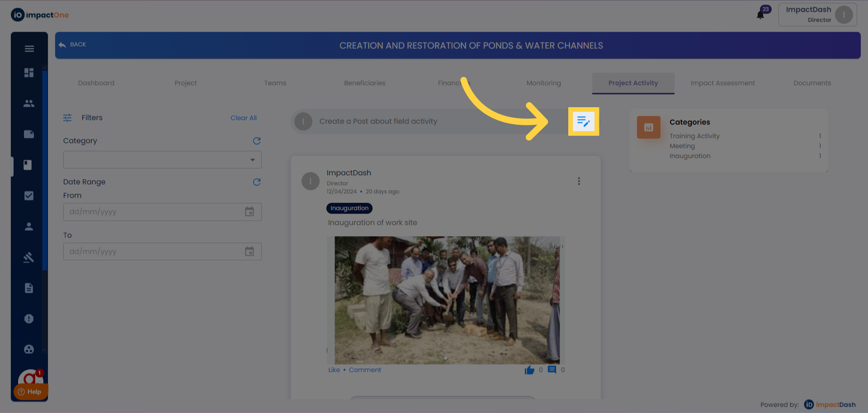868x413 pixels.
Task: Click the thumbs-up like icon
Action: click(x=529, y=370)
